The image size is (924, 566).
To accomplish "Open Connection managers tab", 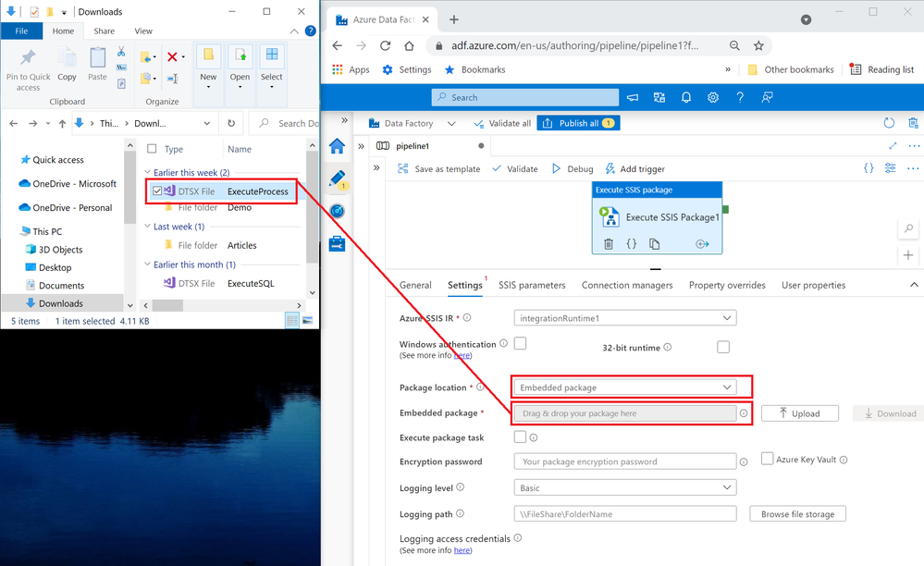I will pyautogui.click(x=627, y=285).
